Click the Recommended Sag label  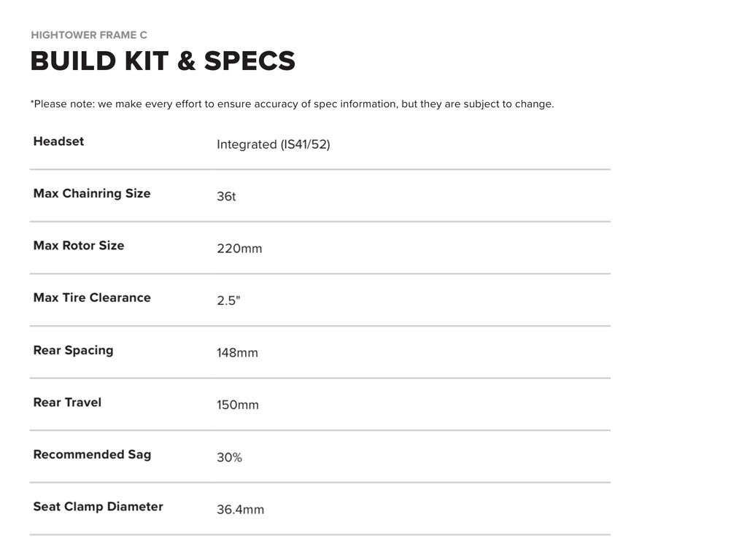tap(92, 454)
